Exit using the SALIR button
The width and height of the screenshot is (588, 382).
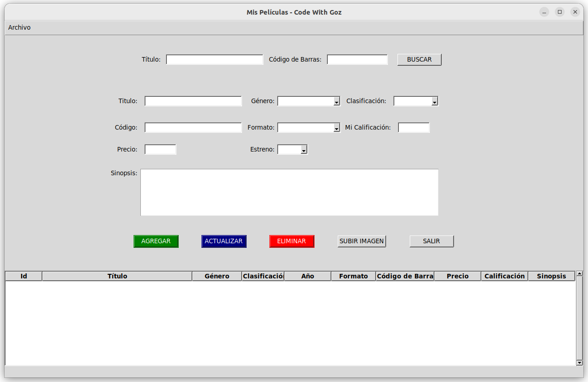tap(431, 241)
